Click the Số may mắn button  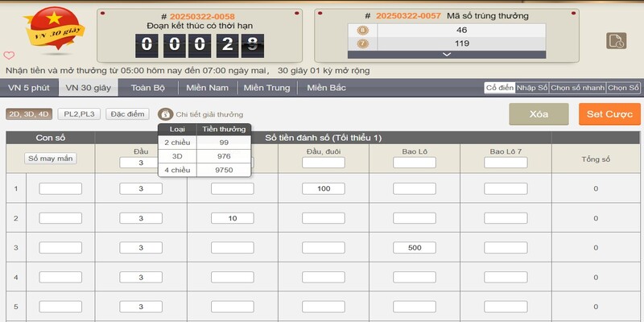pos(50,159)
